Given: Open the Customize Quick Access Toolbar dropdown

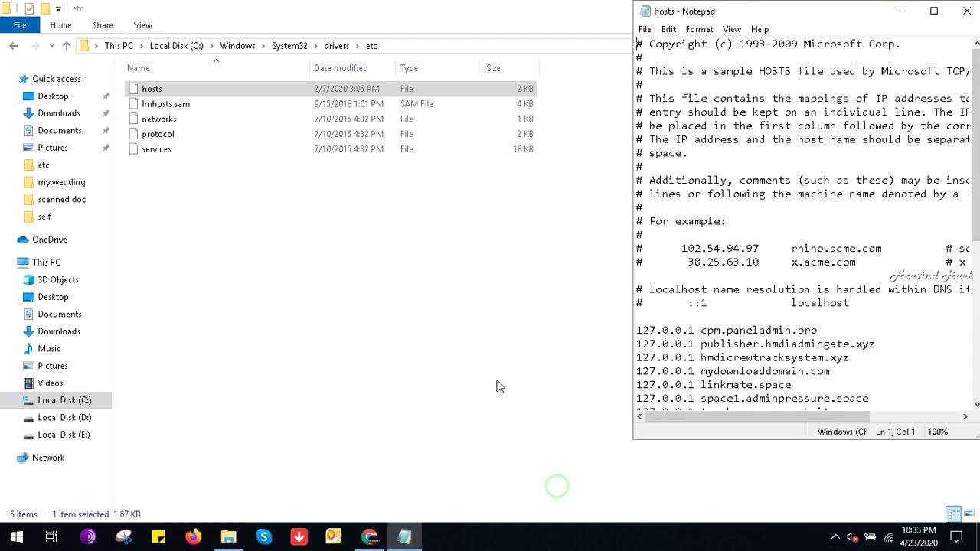Looking at the screenshot, I should [58, 8].
